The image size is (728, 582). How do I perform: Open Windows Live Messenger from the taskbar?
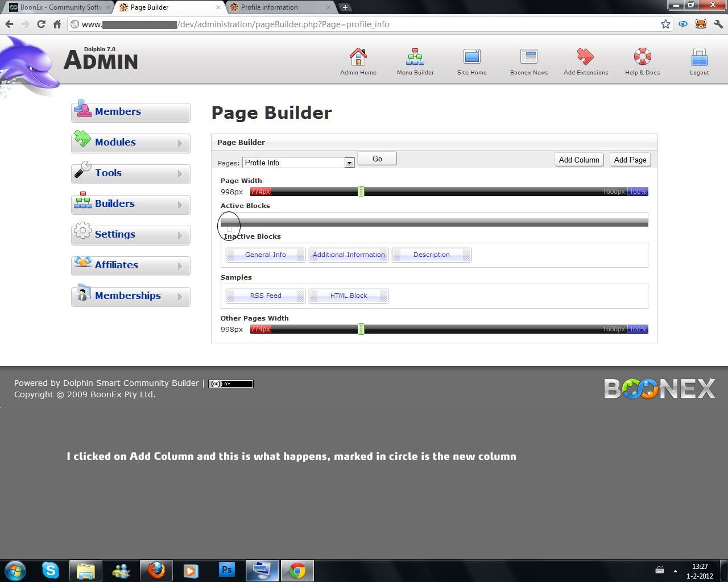pos(121,570)
